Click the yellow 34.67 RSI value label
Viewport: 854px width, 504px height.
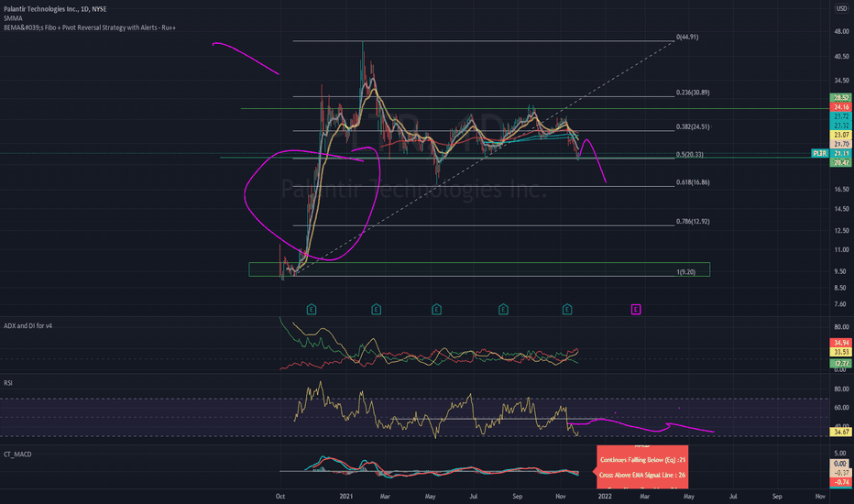[841, 433]
